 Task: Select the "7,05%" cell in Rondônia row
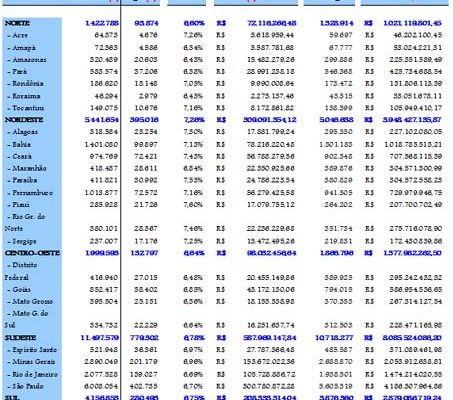[x=193, y=83]
